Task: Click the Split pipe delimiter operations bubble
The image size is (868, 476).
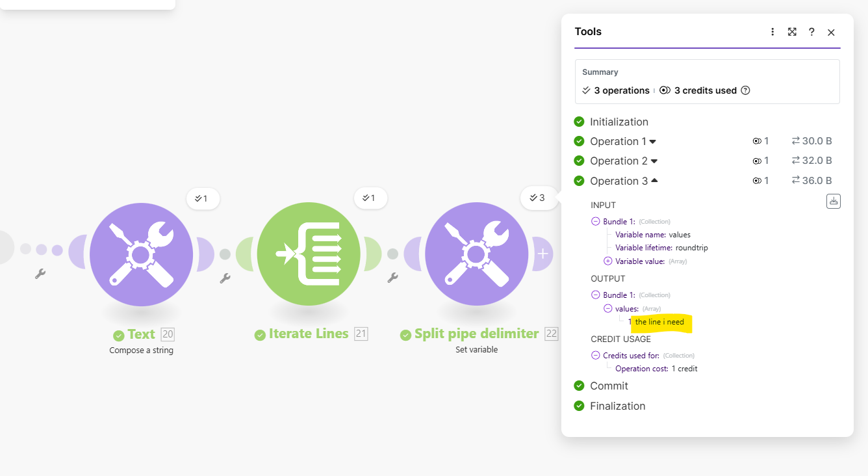Action: coord(537,198)
